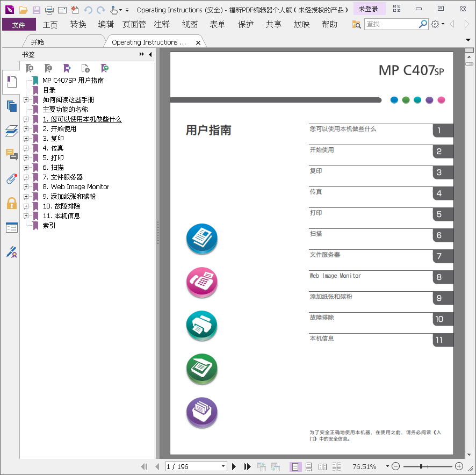The image size is (476, 475).
Task: Open the Security lock sidebar icon
Action: click(x=11, y=203)
